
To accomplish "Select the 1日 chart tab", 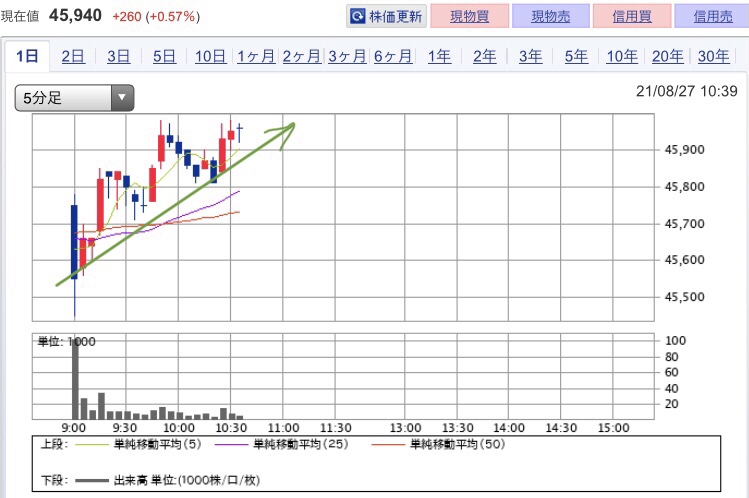I will tap(27, 56).
